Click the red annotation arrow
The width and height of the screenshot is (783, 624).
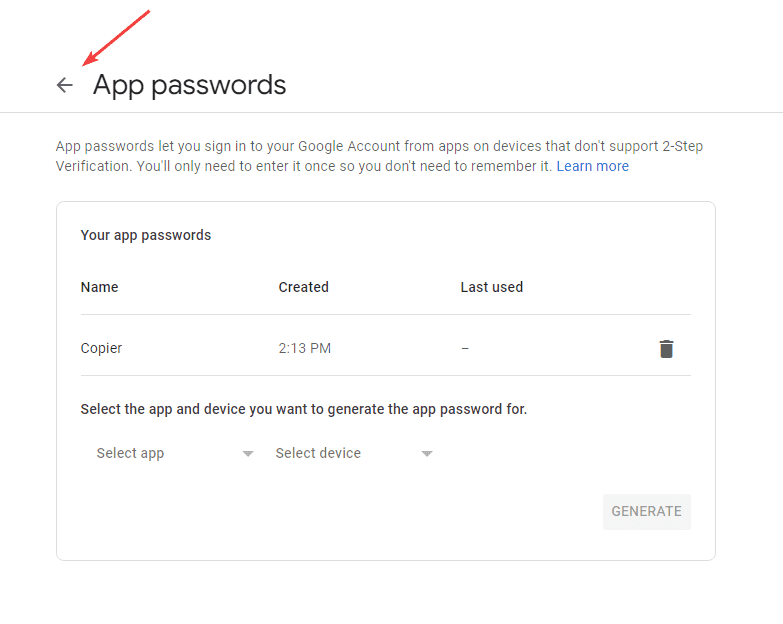(x=116, y=39)
